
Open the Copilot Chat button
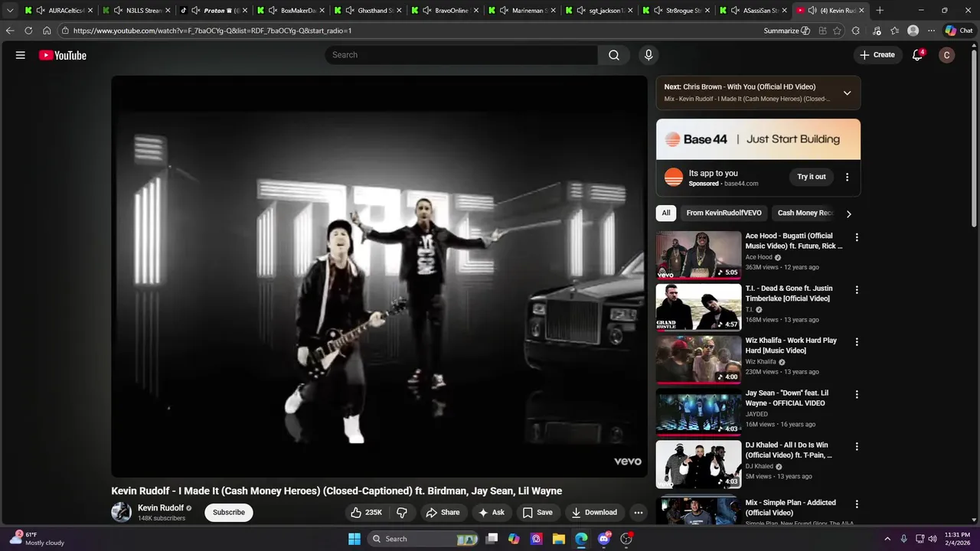pos(959,31)
